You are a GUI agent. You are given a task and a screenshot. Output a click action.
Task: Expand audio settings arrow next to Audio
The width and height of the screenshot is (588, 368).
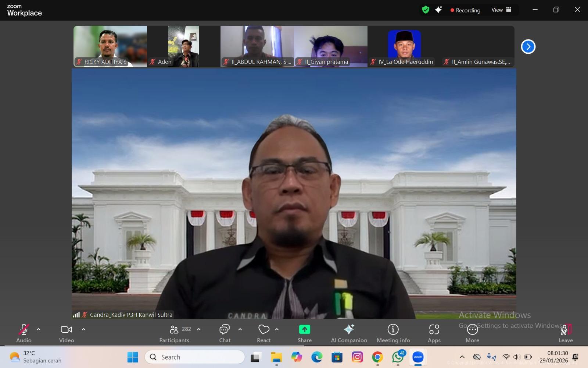click(39, 329)
